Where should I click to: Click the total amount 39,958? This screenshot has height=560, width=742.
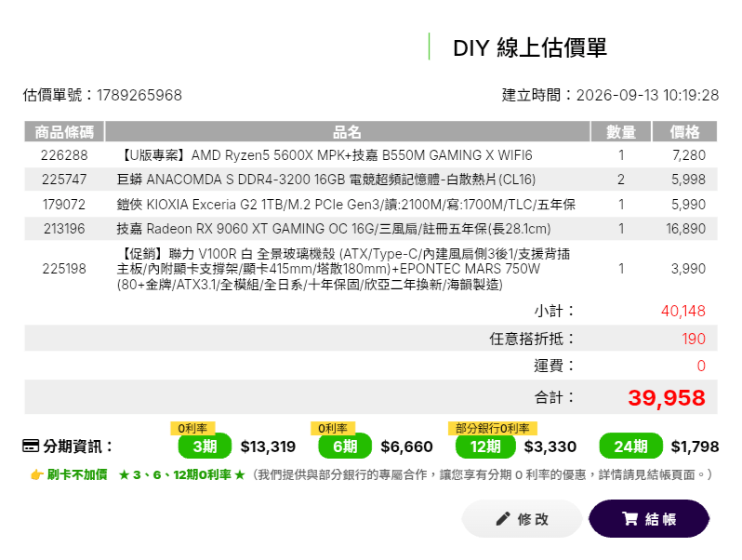click(x=667, y=397)
